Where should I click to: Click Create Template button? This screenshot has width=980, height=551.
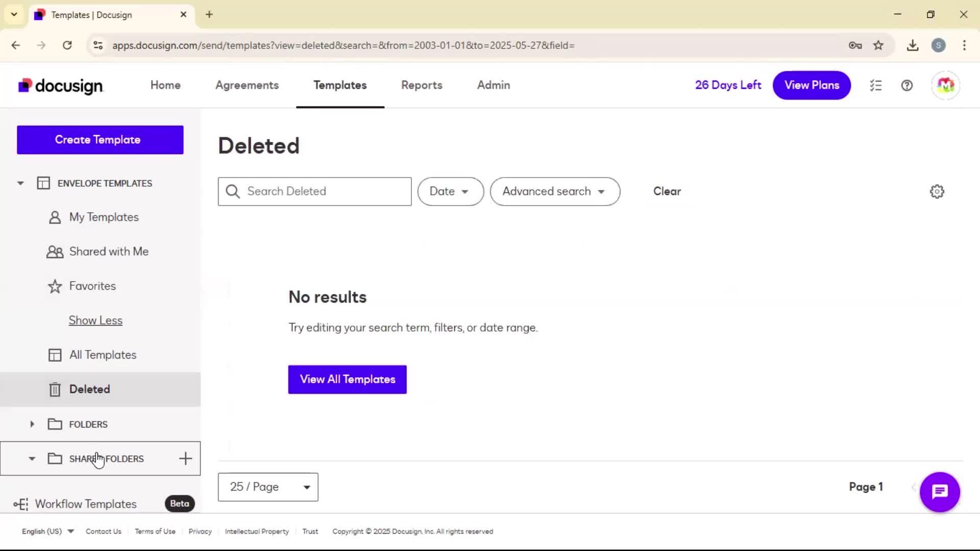pos(100,140)
